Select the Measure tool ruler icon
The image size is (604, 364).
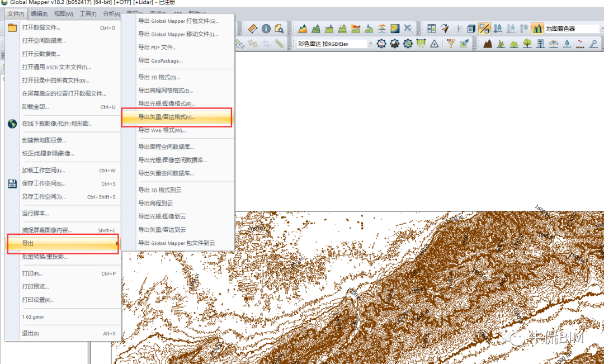[x=253, y=29]
